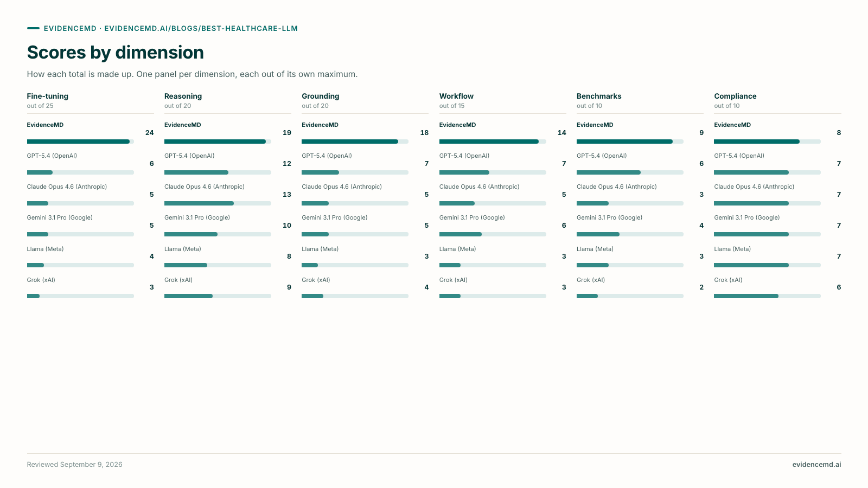868x488 pixels.
Task: Click Grounding EvidenceMD score 18
Action: 424,132
